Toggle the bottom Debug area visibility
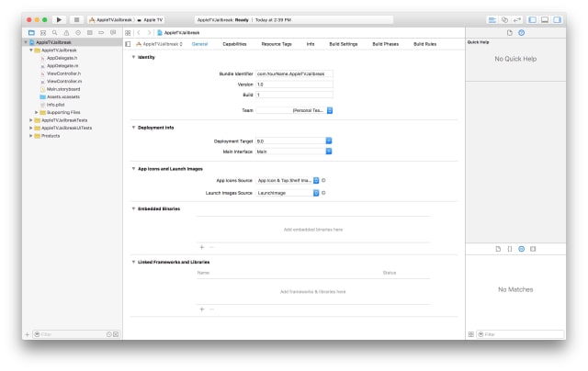588x371 pixels. (544, 19)
